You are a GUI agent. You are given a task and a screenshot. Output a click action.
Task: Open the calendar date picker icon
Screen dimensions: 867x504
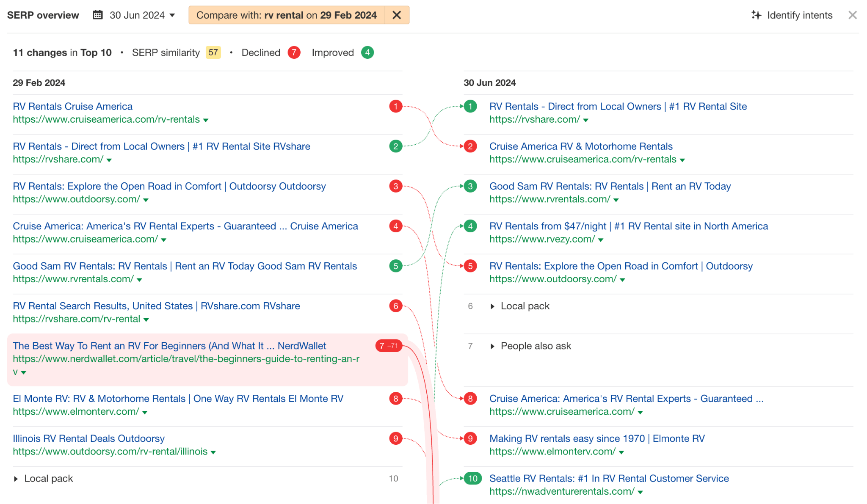point(98,15)
